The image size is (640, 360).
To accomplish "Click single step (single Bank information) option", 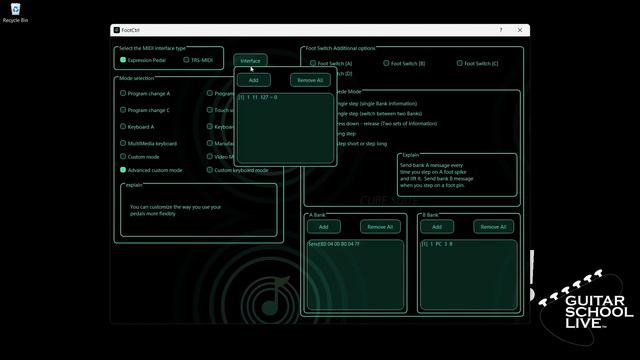I will point(376,104).
